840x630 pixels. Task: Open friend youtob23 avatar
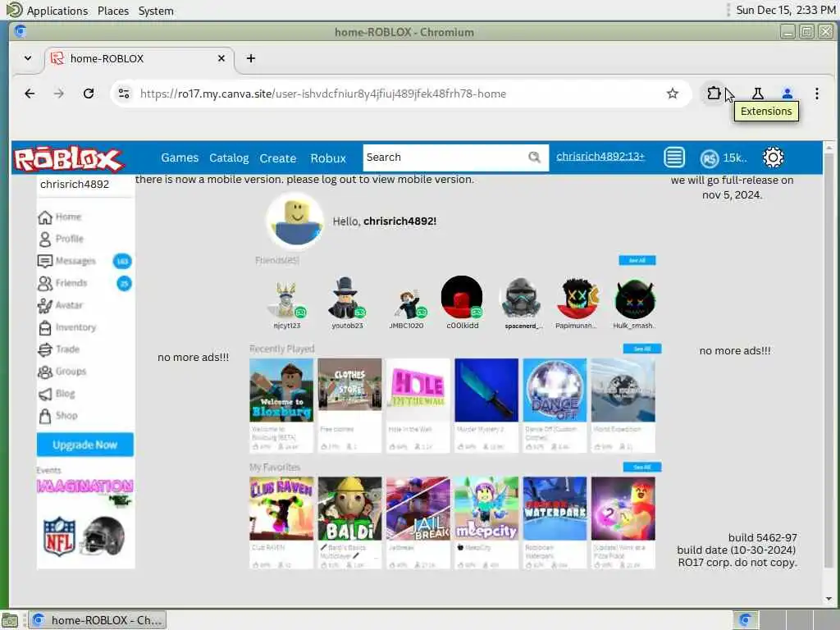click(347, 298)
